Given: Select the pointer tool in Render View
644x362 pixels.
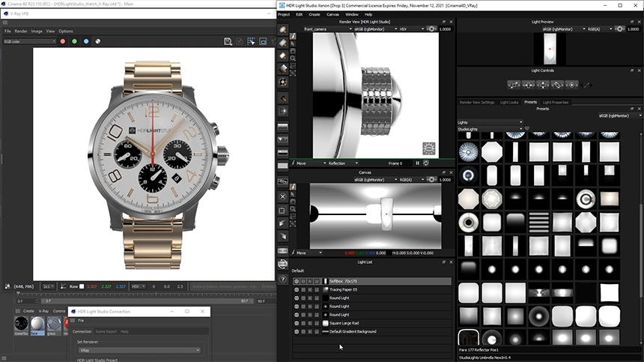Looking at the screenshot, I should click(x=293, y=43).
